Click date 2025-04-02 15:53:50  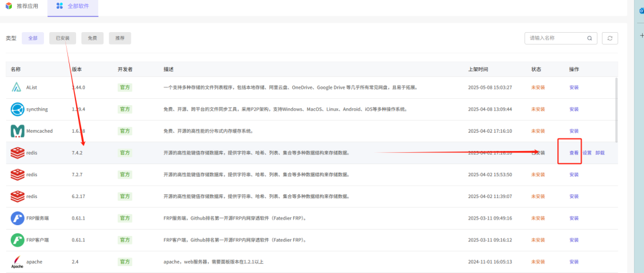coord(490,174)
